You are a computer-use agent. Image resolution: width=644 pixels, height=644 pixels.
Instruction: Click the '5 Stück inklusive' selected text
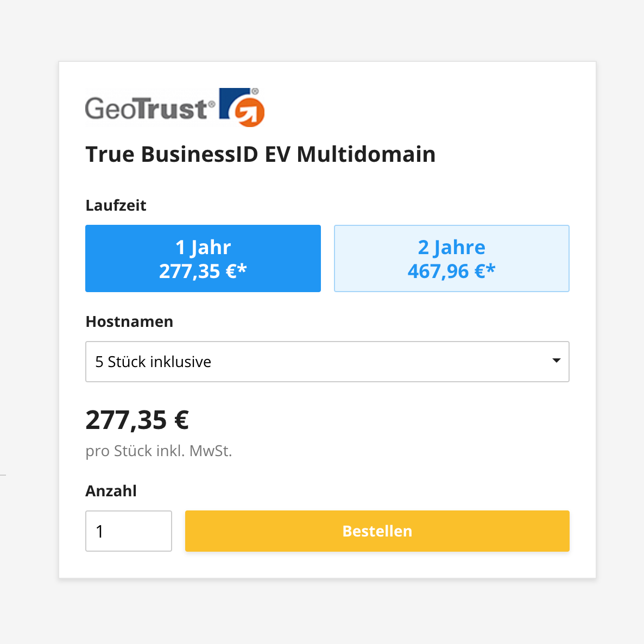coord(153,362)
